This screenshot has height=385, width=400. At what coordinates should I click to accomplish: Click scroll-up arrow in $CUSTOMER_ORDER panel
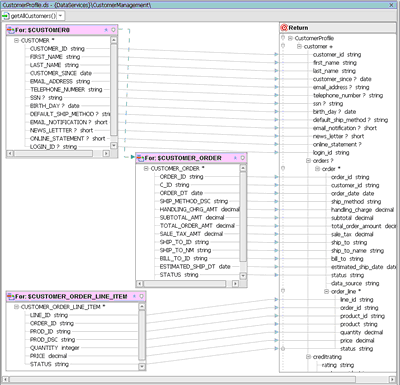click(243, 168)
